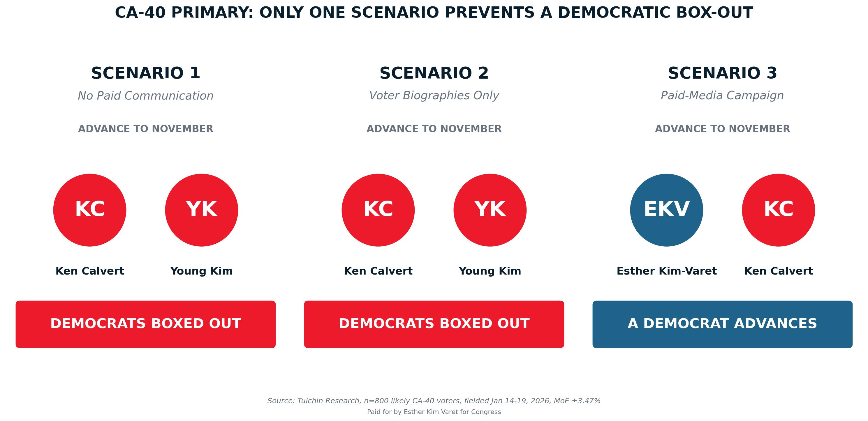868x421 pixels.
Task: Click the Voter Biographies Only subtitle
Action: (x=434, y=96)
